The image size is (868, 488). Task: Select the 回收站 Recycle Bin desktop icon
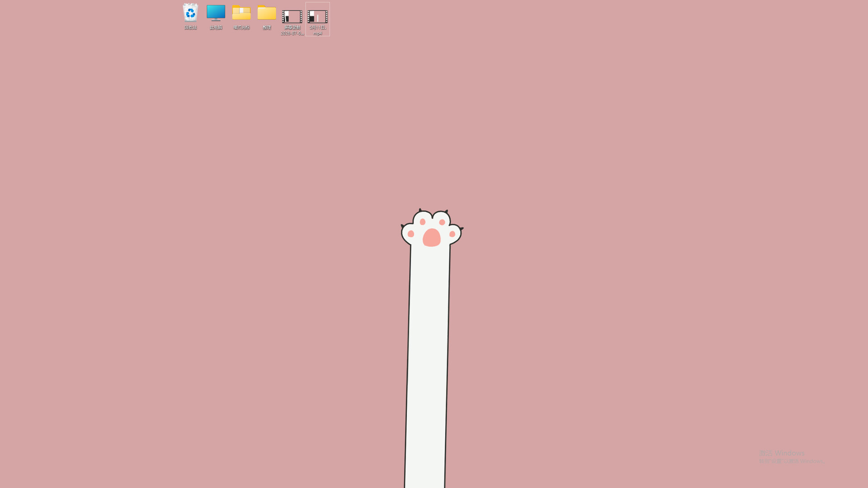pos(190,17)
